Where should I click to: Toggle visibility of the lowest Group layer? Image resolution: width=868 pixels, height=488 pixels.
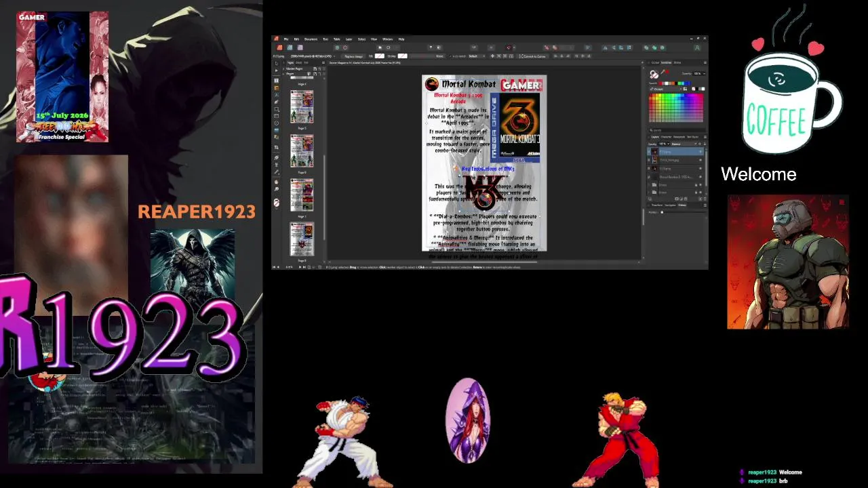[x=701, y=192]
